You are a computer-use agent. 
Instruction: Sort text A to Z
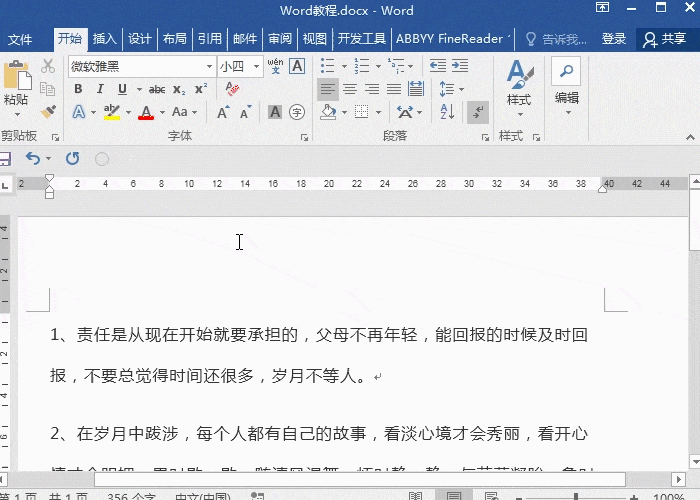(x=447, y=112)
